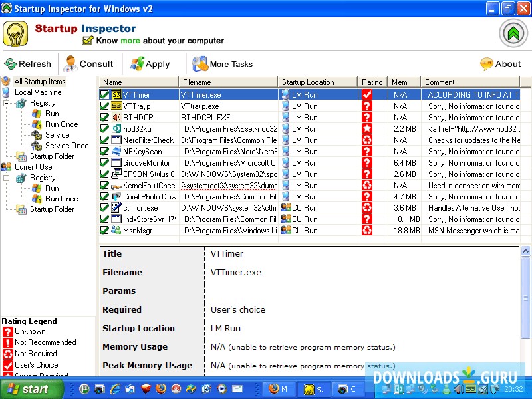Click NeroFilterCheck's not required rating icon

pos(367,140)
